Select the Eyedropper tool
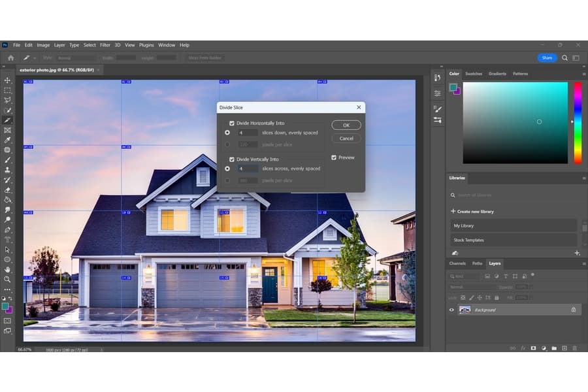Screen dimensions: 588x392 [x=7, y=140]
